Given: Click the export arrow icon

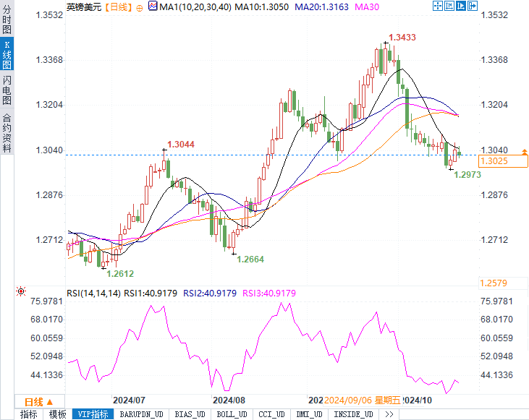Looking at the screenshot, I should [473, 6].
